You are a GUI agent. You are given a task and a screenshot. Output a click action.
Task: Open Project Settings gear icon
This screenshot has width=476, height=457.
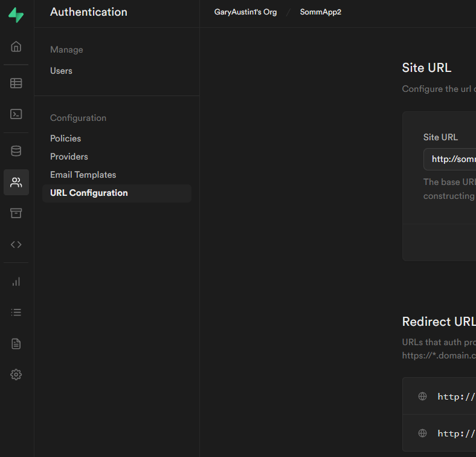(x=16, y=375)
